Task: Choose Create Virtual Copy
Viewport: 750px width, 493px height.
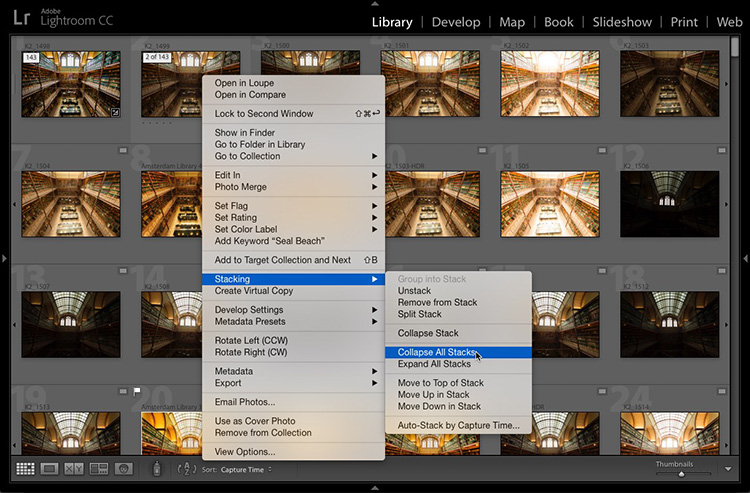Action: pos(293,291)
